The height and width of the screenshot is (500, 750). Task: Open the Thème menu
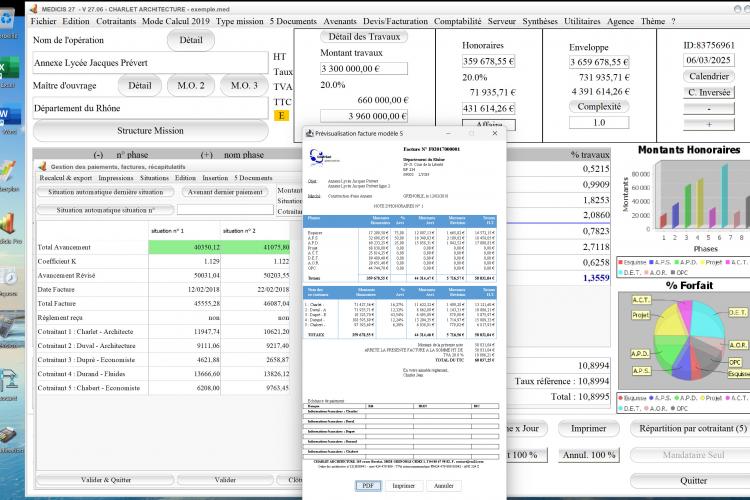point(653,21)
